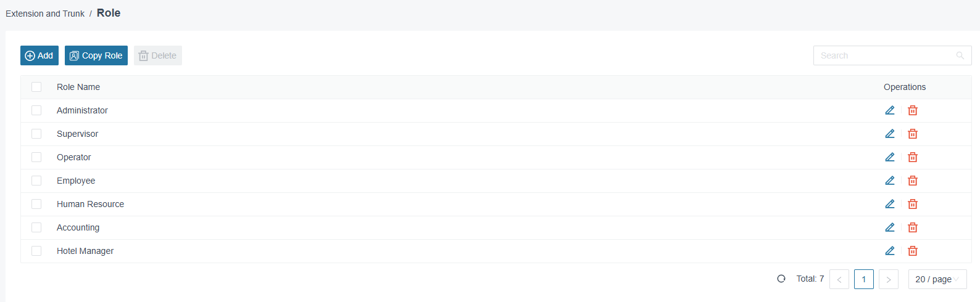Open Extension and Trunk breadcrumb
Image resolution: width=980 pixels, height=302 pixels.
coord(45,14)
